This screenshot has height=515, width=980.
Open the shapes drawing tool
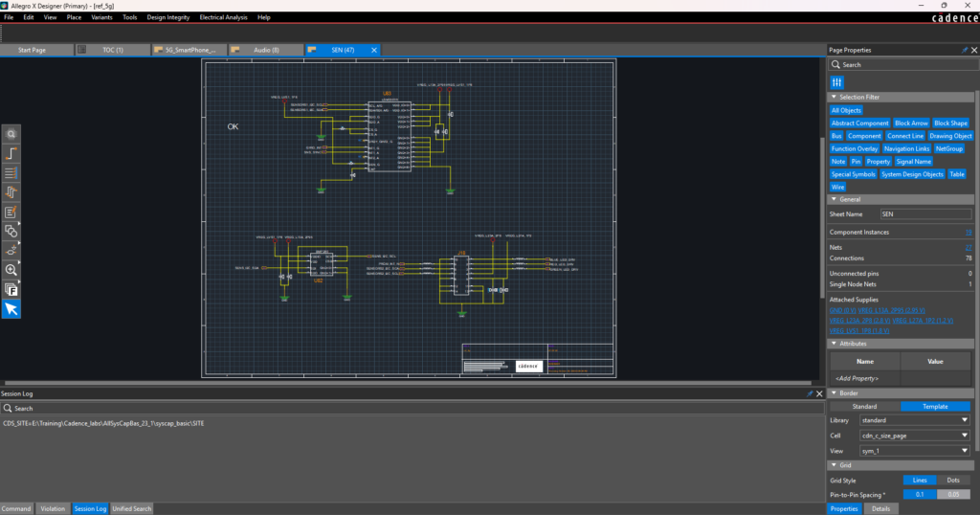click(11, 231)
